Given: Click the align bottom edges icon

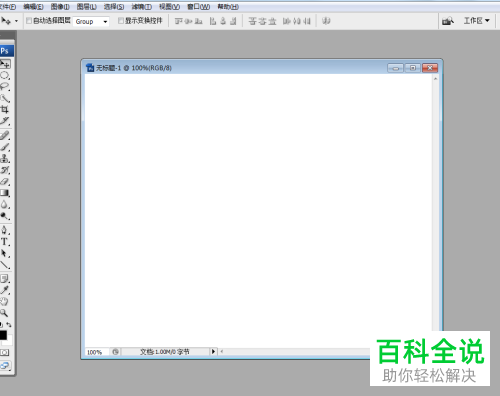Looking at the screenshot, I should pyautogui.click(x=199, y=21).
